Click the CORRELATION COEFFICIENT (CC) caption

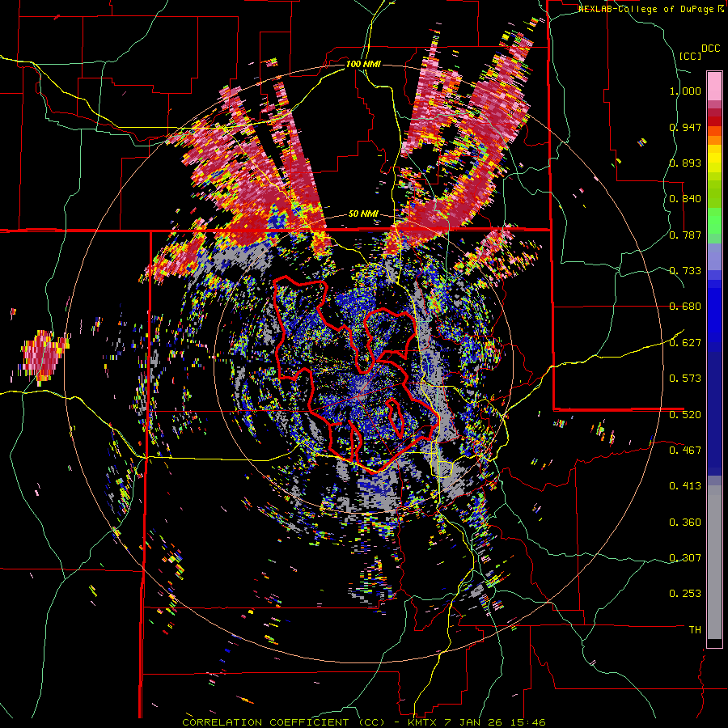pos(283,722)
